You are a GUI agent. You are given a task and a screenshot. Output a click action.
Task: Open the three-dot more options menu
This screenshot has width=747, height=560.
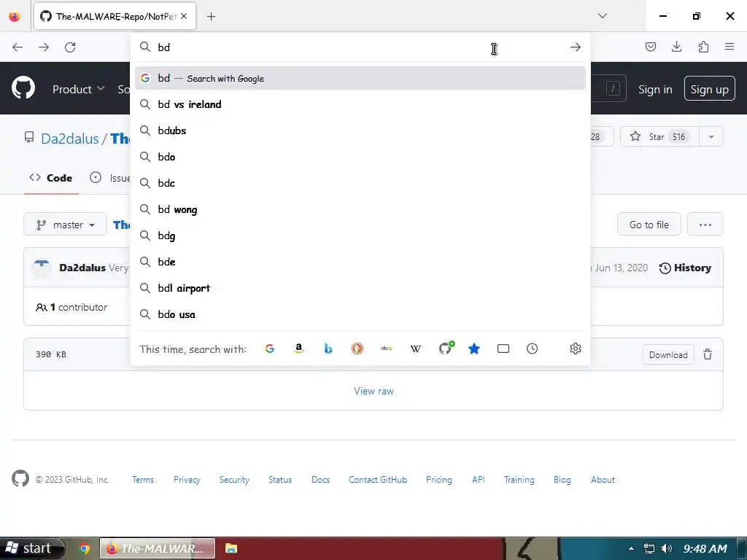point(705,225)
